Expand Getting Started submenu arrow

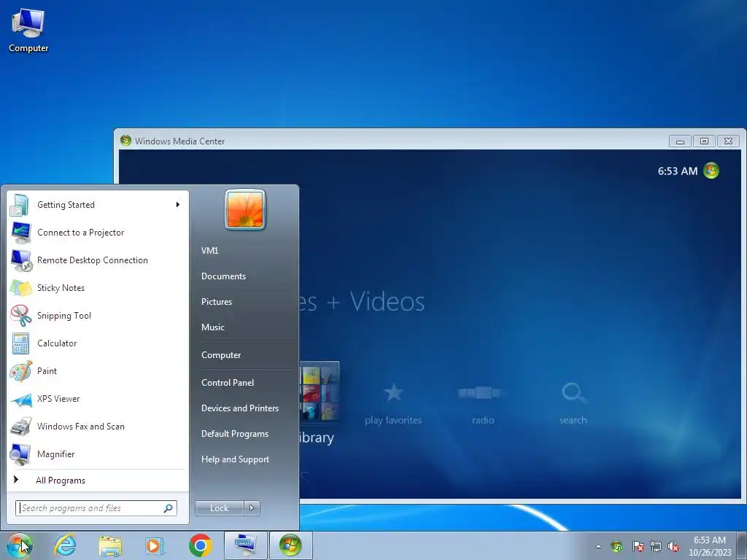pyautogui.click(x=178, y=205)
